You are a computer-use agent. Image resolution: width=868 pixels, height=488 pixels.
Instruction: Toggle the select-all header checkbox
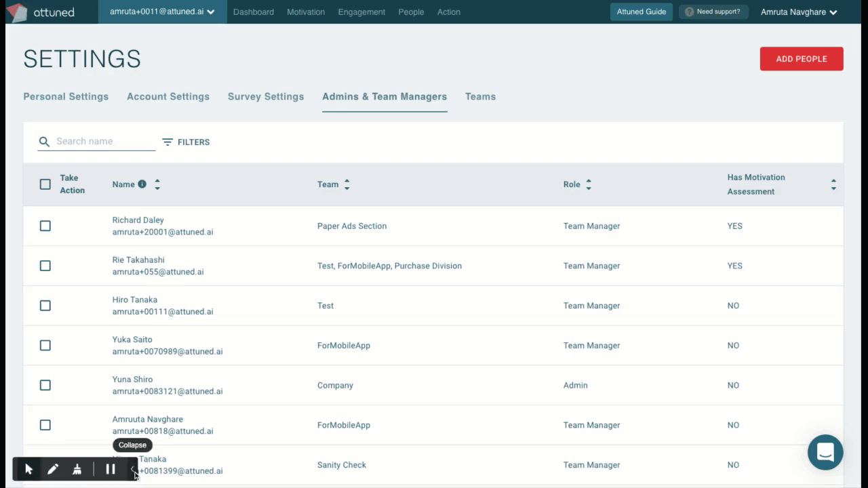pyautogui.click(x=45, y=184)
